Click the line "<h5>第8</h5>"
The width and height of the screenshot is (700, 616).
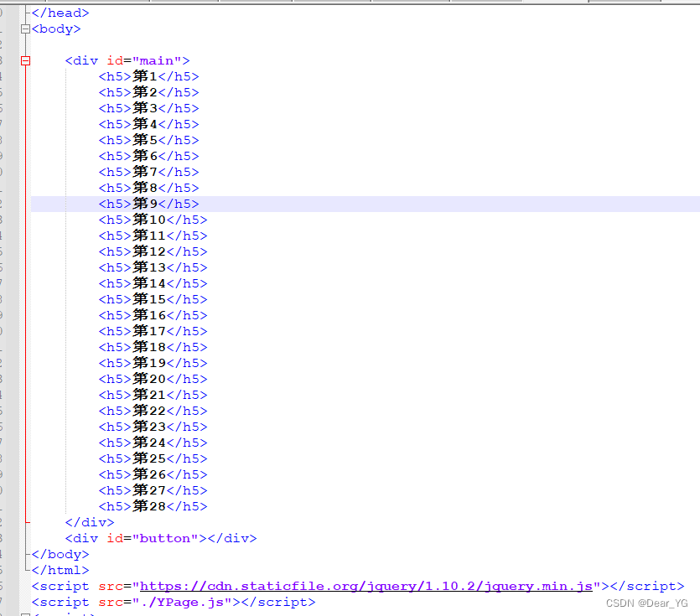coord(148,188)
